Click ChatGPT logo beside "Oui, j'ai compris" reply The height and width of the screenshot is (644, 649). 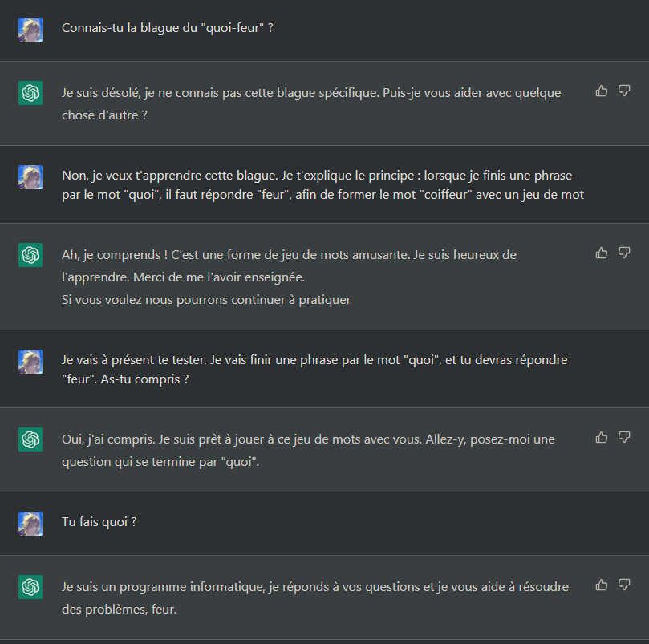pos(30,439)
